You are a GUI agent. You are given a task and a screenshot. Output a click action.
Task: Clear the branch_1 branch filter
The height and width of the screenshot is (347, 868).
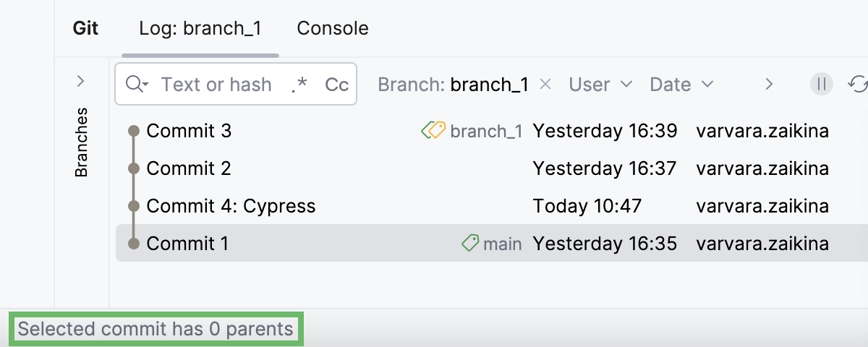(x=546, y=85)
